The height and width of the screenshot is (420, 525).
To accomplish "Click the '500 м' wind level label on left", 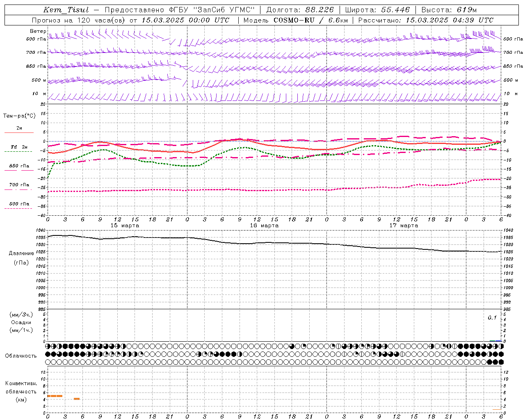I will pos(39,80).
